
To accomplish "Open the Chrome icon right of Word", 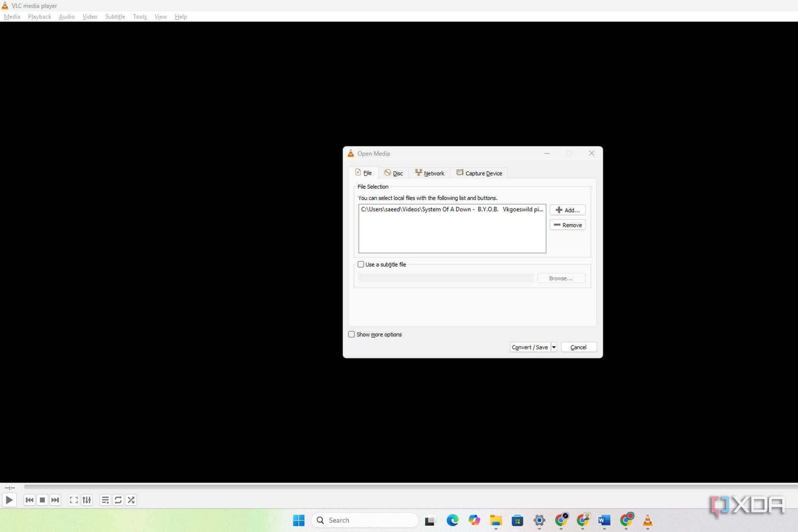I will pos(626,520).
